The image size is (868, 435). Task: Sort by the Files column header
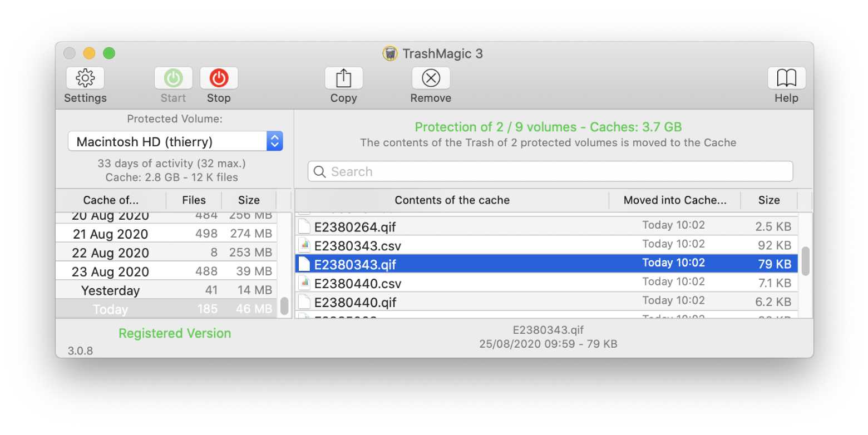(x=194, y=200)
